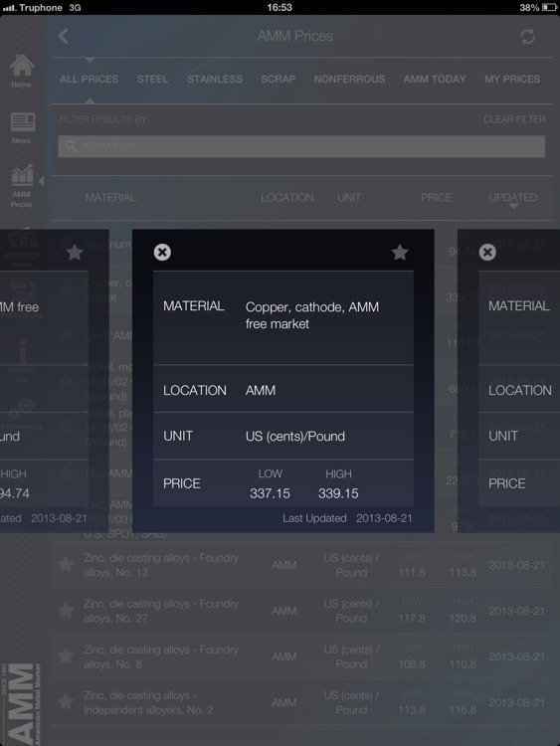This screenshot has width=560, height=746.
Task: Open Exchange Prices in sidebar
Action: pos(22,249)
